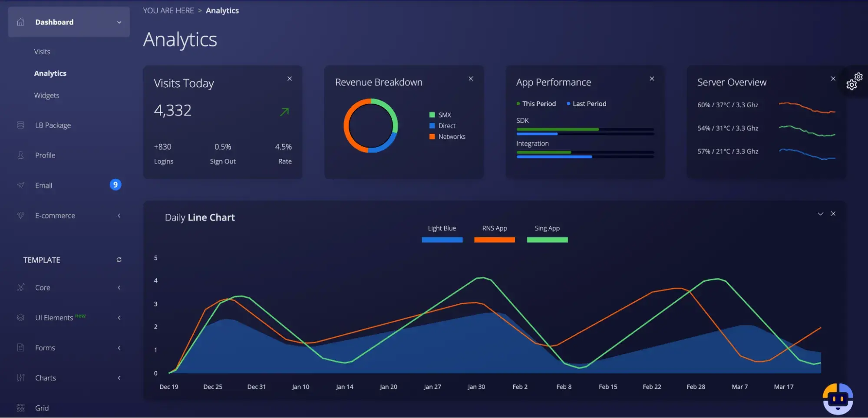
Task: Open Widgets in the sidebar
Action: tap(46, 95)
